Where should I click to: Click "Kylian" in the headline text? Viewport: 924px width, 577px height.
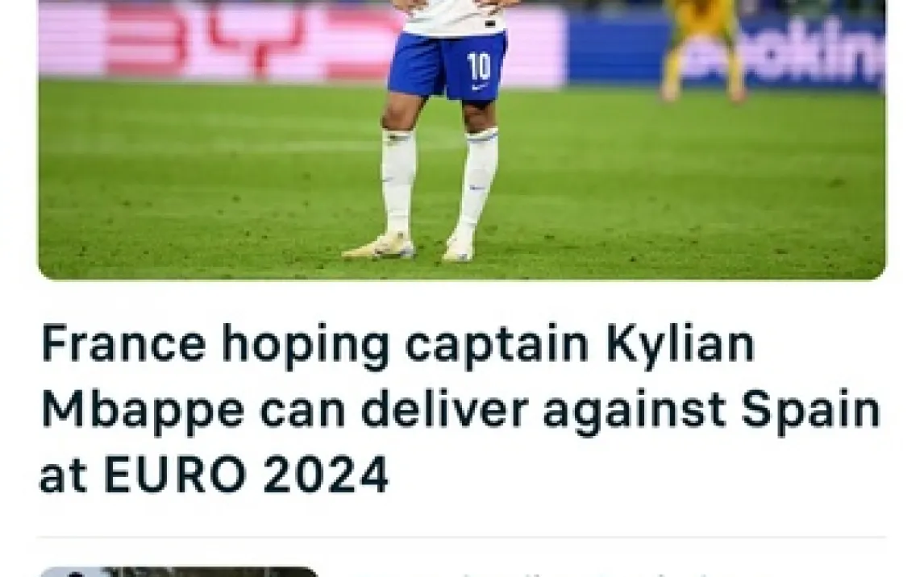click(681, 345)
